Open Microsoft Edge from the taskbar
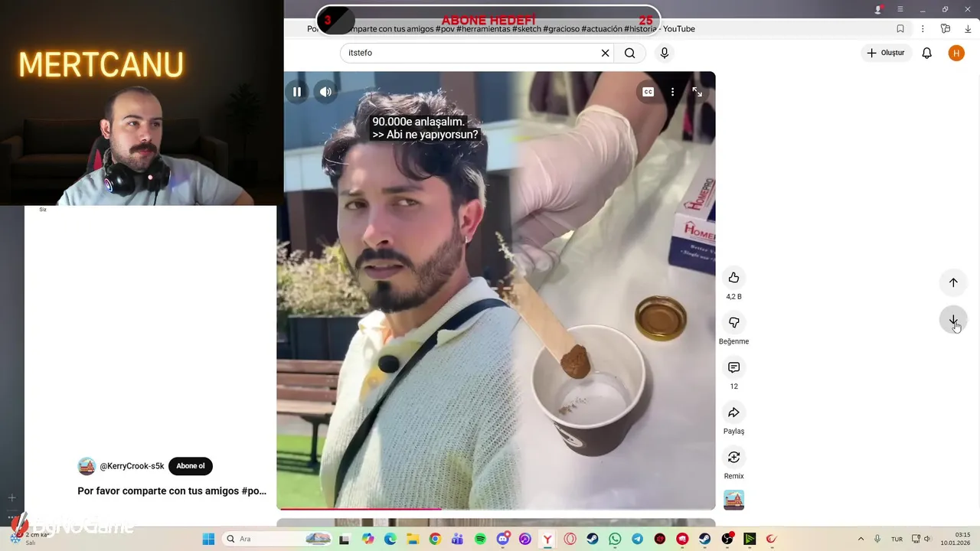The width and height of the screenshot is (980, 551). click(x=390, y=539)
